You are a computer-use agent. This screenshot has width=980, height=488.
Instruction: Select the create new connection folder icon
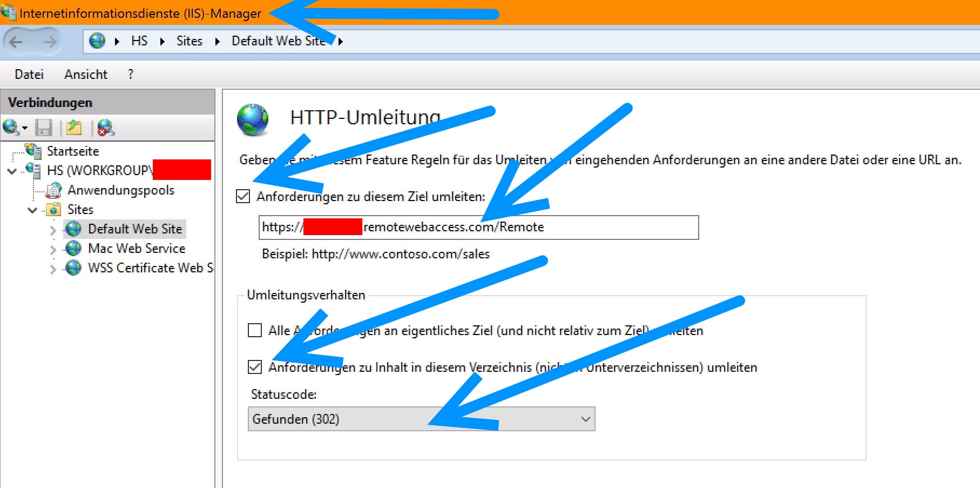(x=75, y=128)
